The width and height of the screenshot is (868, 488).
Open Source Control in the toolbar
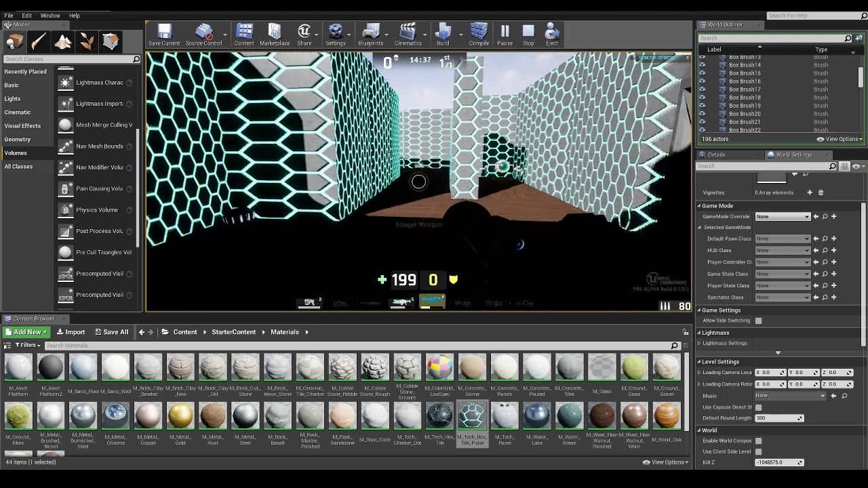(203, 35)
